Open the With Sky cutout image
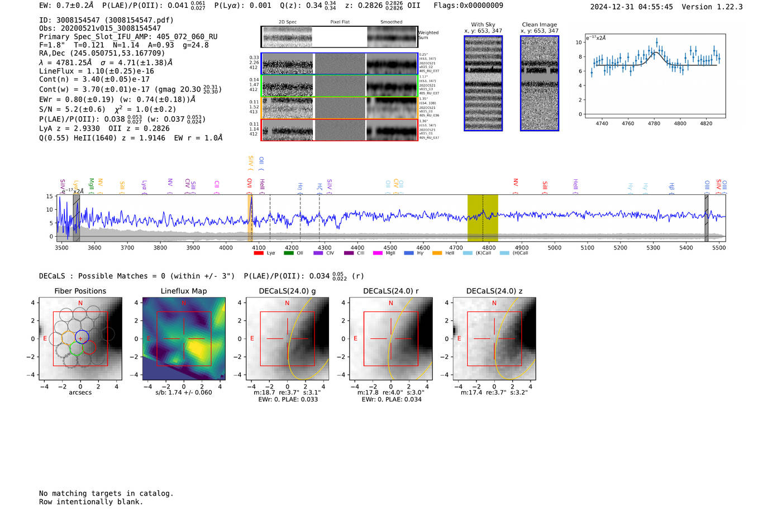The height and width of the screenshot is (532, 782). [483, 84]
